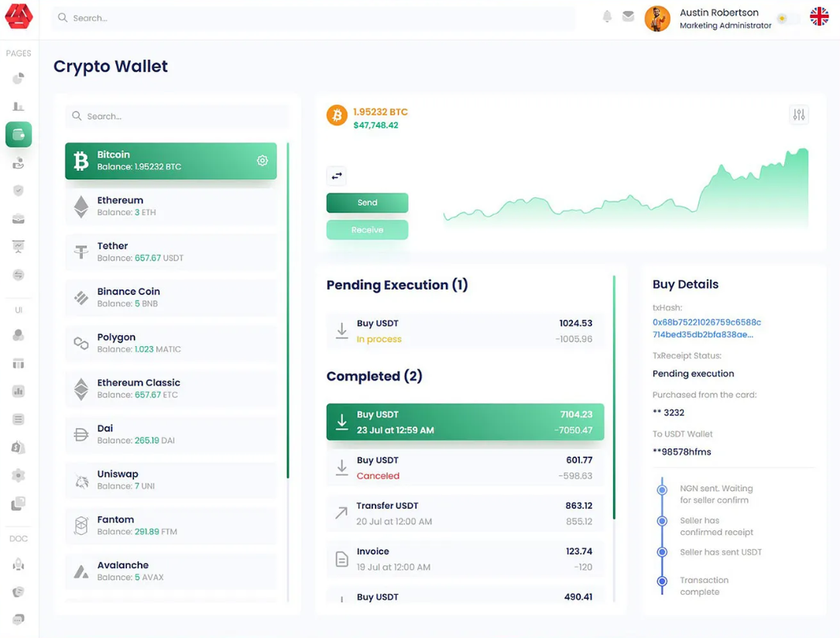Open the document shield icon under DOC
The width and height of the screenshot is (840, 638).
tap(19, 592)
